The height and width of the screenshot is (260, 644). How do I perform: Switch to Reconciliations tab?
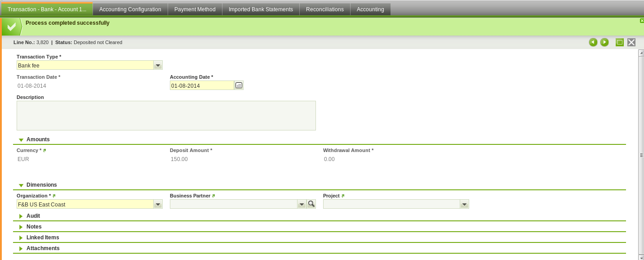(324, 9)
